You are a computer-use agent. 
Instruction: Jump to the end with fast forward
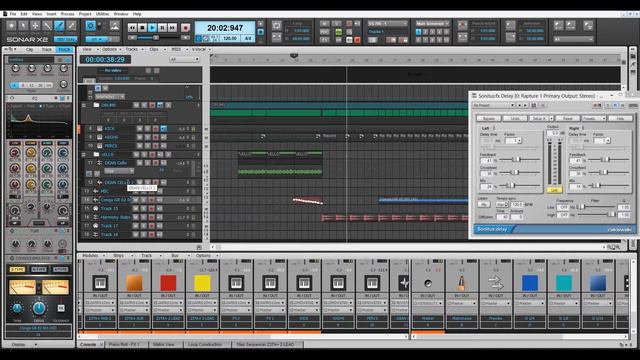click(x=172, y=28)
